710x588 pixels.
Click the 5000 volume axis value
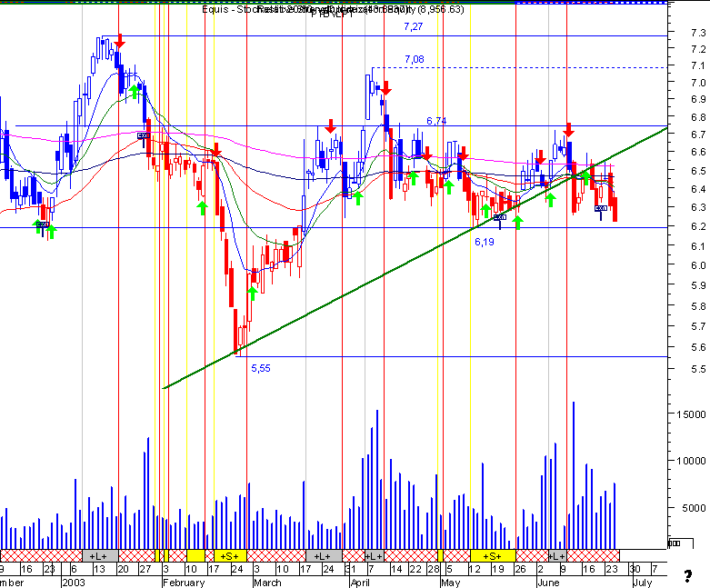[x=694, y=508]
